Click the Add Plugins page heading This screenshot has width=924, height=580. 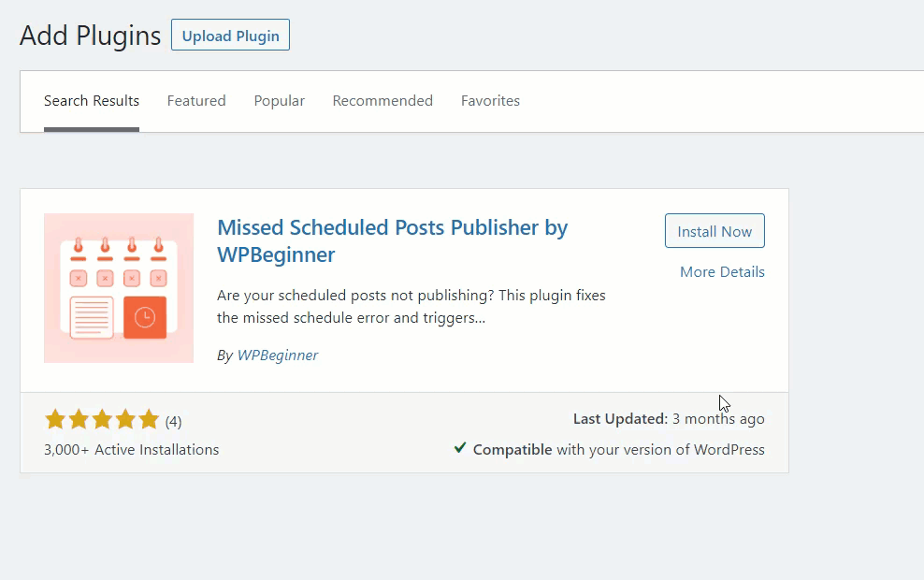coord(90,36)
